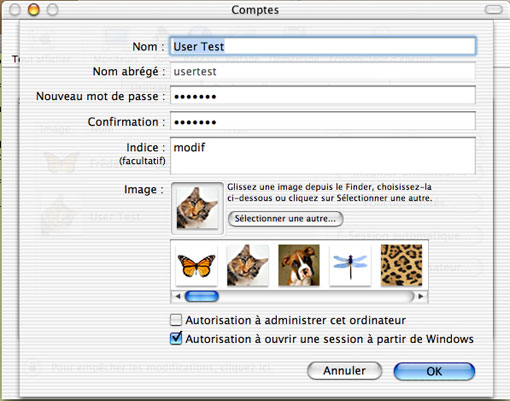
Task: Click Annuler to cancel changes
Action: (344, 371)
